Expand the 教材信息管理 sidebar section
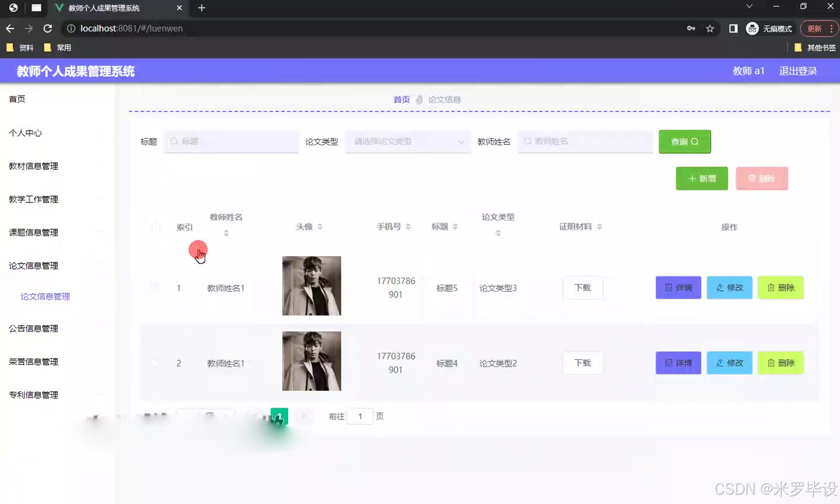Viewport: 840px width, 504px height. (x=33, y=166)
